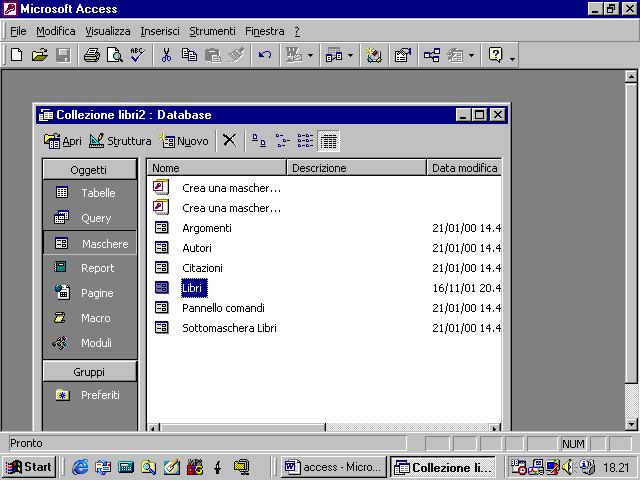The image size is (640, 480).
Task: Click the Nuovo button
Action: click(184, 141)
